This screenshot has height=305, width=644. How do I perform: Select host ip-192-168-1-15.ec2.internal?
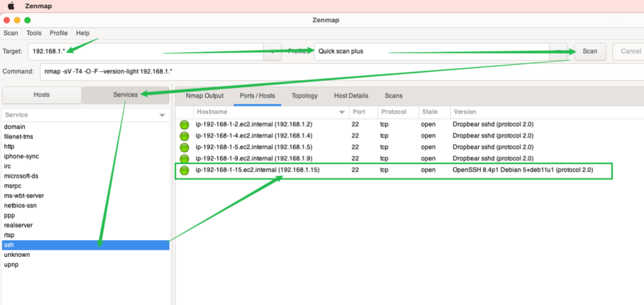click(258, 170)
